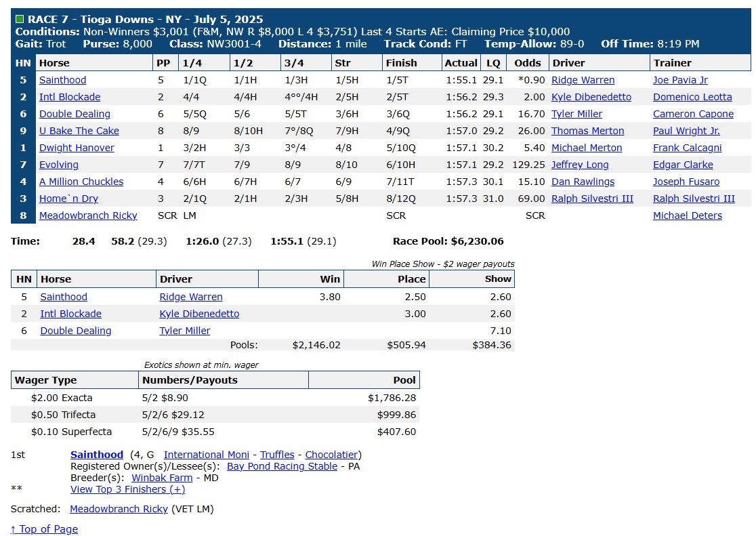Screen dimensions: 756x536
Task: Open Intl Blockade link in payouts table
Action: tap(71, 314)
